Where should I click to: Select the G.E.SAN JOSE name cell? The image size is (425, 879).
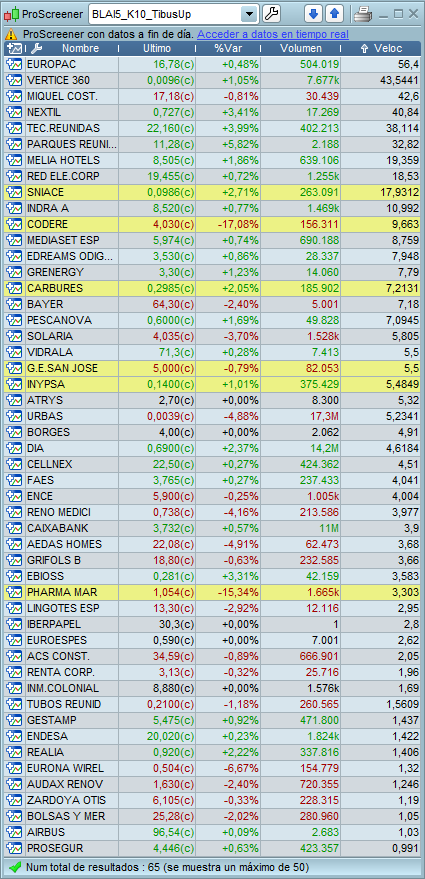click(x=72, y=368)
